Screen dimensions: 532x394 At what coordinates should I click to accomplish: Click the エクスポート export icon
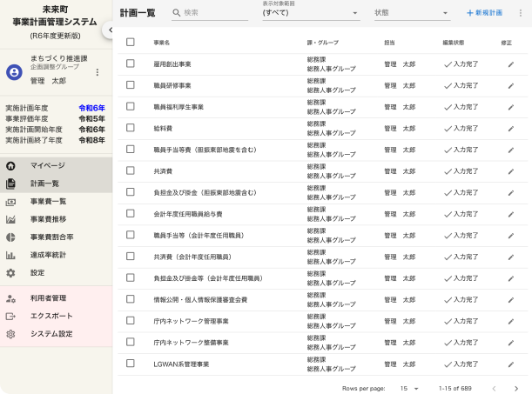(10, 317)
